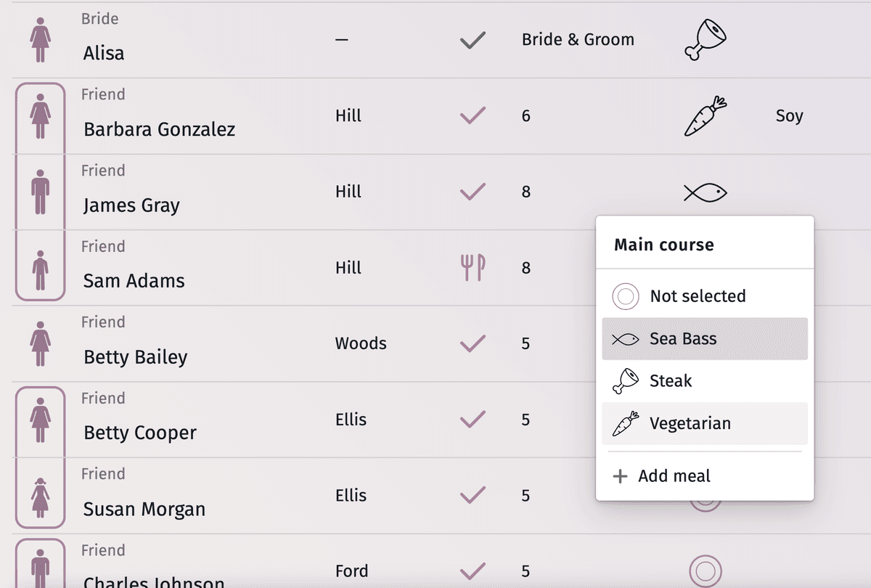Click the Woods table assignment for Betty Bailey
The image size is (871, 588).
click(360, 343)
